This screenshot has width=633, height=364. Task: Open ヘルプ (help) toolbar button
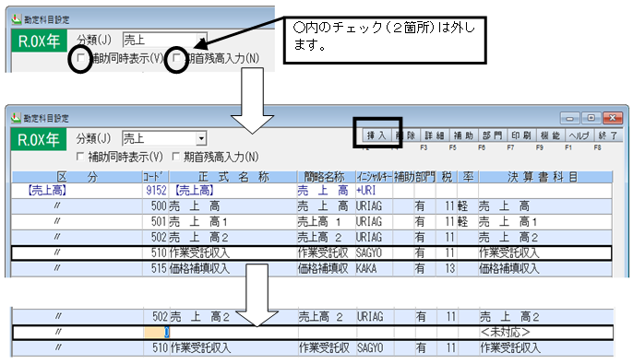pyautogui.click(x=579, y=135)
